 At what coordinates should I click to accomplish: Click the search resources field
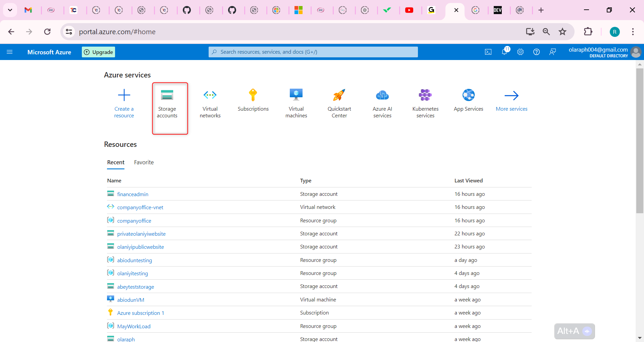(x=313, y=52)
